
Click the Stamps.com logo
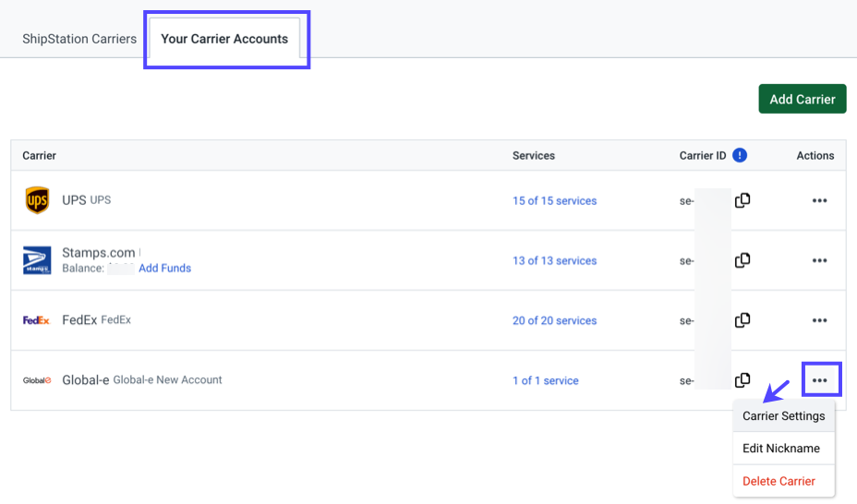[37, 260]
